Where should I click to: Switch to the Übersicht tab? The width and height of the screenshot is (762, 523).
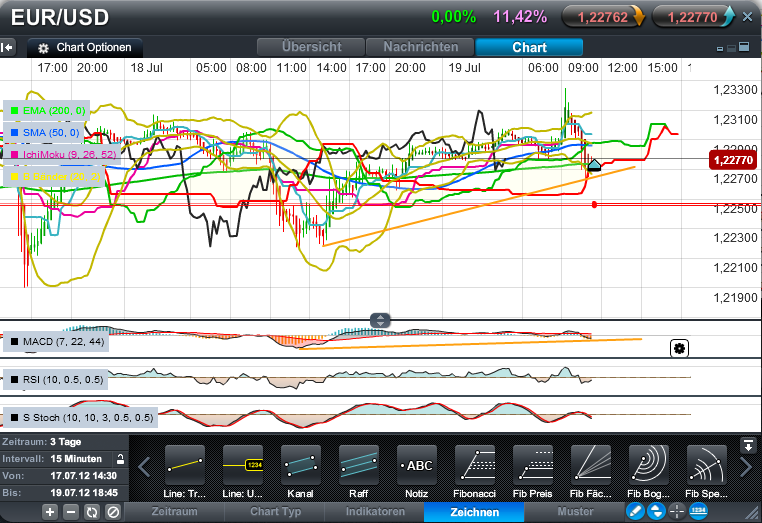coord(311,47)
